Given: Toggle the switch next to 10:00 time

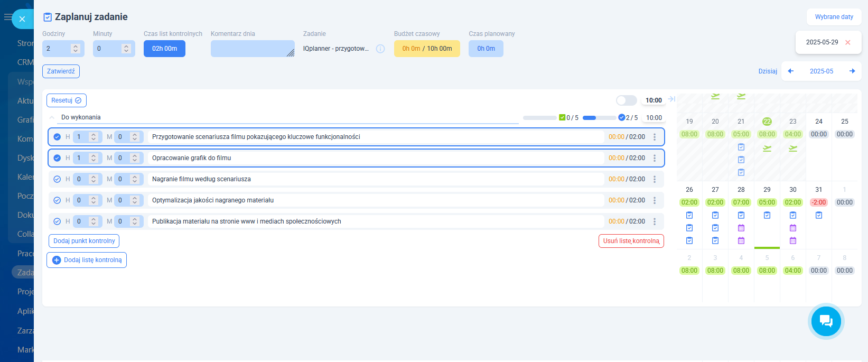Looking at the screenshot, I should (626, 100).
